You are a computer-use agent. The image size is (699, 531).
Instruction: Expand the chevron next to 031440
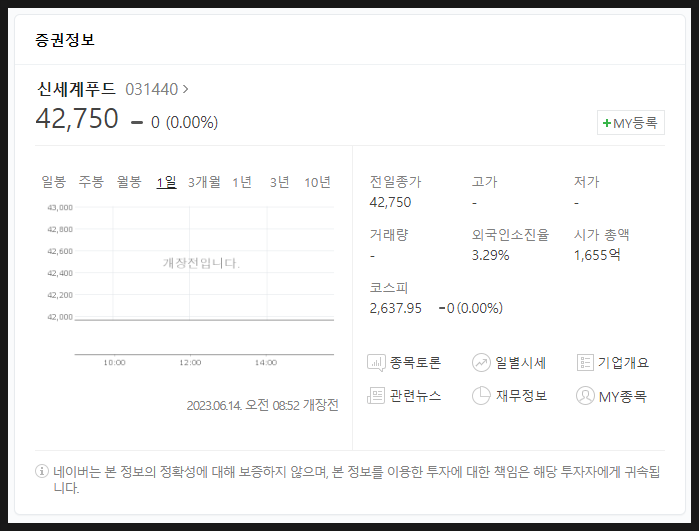186,89
